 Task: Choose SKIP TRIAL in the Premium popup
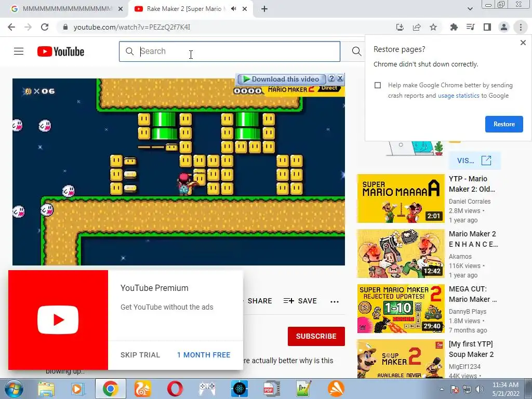(140, 355)
